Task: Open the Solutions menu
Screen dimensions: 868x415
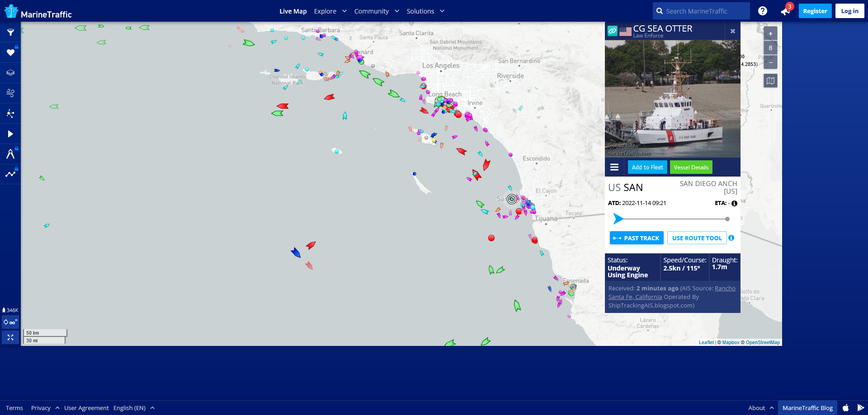Action: tap(420, 11)
